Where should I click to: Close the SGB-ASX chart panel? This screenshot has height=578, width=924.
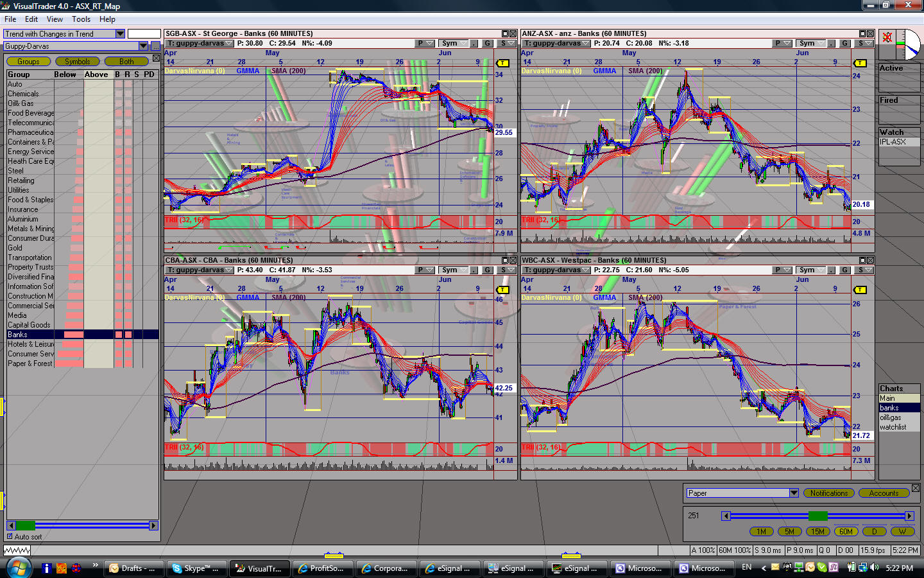(513, 34)
